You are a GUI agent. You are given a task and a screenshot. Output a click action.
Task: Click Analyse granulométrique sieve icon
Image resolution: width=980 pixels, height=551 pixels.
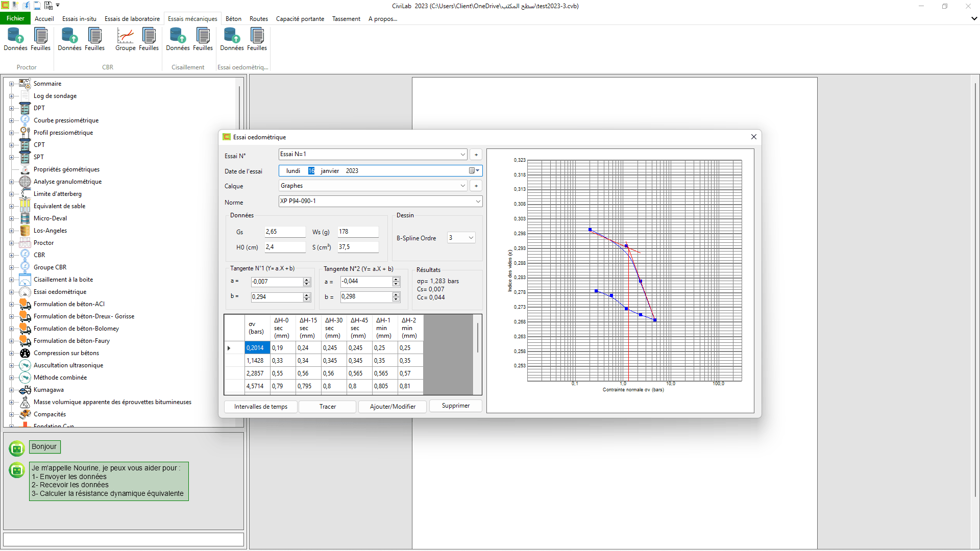point(25,182)
